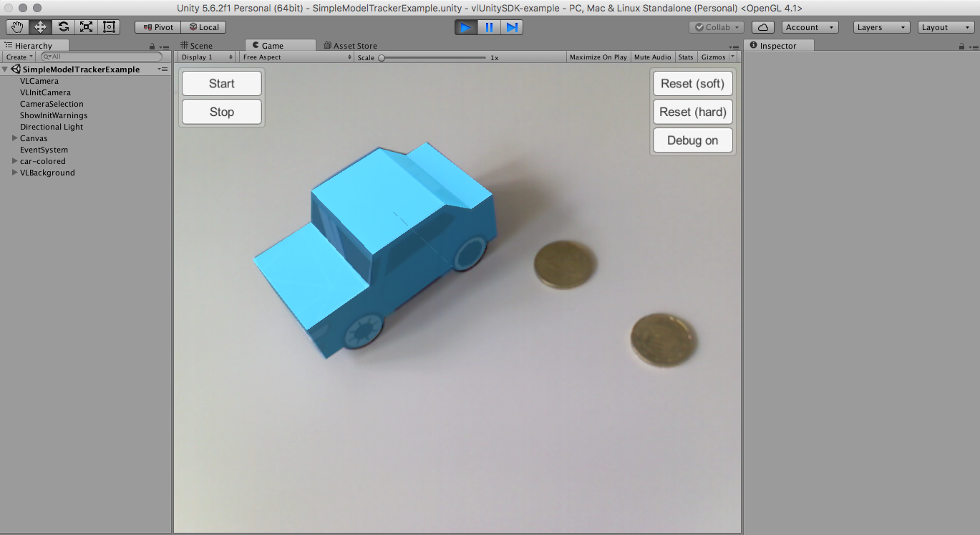Lock the Hierarchy panel
The image size is (980, 535).
[152, 46]
